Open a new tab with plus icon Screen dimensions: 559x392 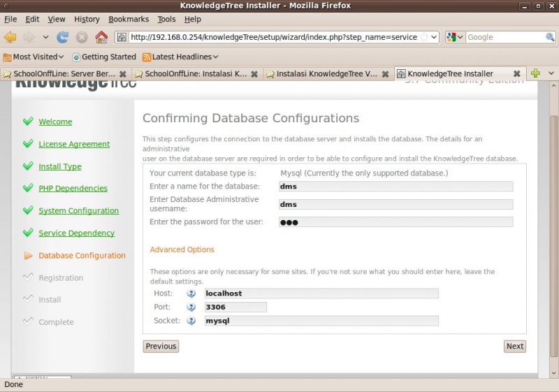535,73
